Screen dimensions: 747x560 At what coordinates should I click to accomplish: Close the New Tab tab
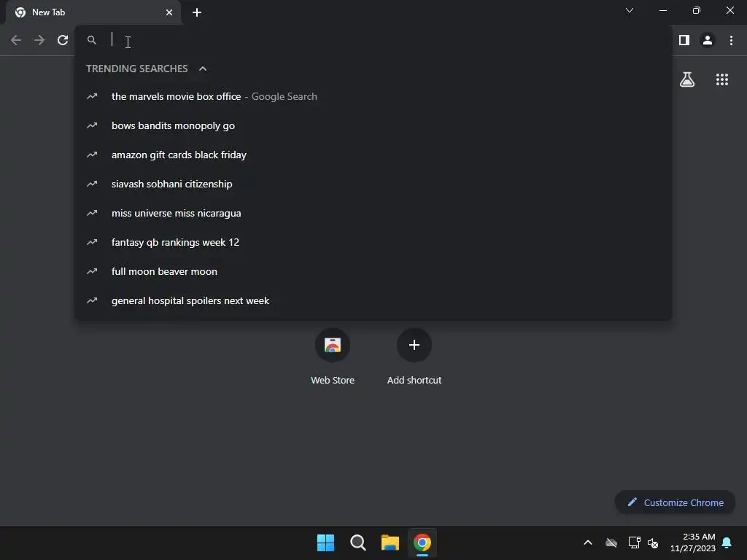coord(169,12)
